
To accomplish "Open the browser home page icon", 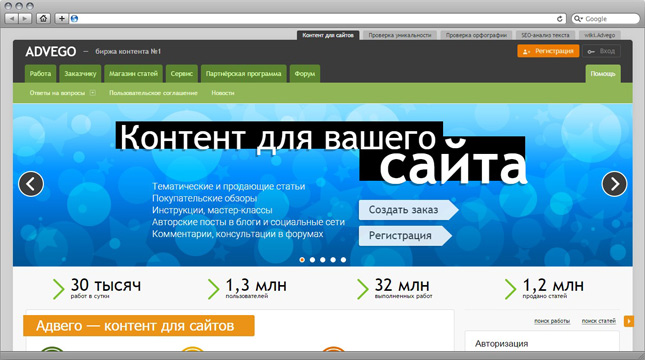I will coord(43,19).
